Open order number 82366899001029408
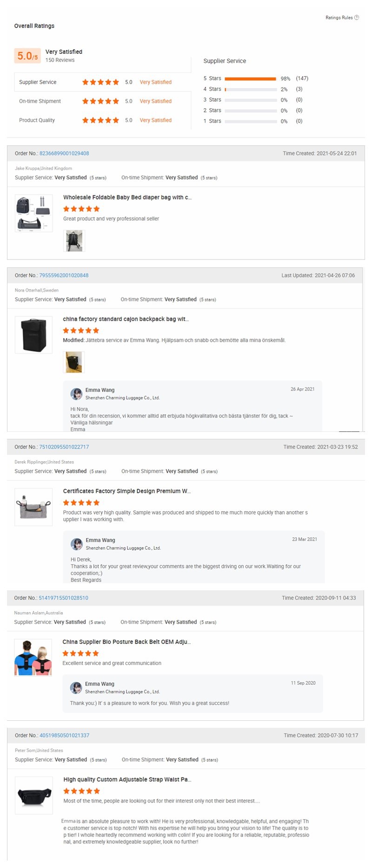This screenshot has width=372, height=868. (64, 153)
